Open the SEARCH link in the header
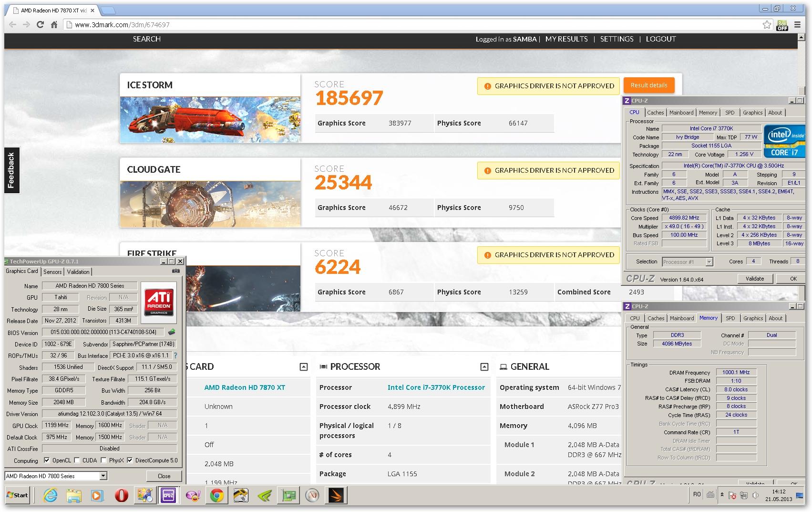Image resolution: width=812 pixels, height=512 pixels. coord(147,39)
